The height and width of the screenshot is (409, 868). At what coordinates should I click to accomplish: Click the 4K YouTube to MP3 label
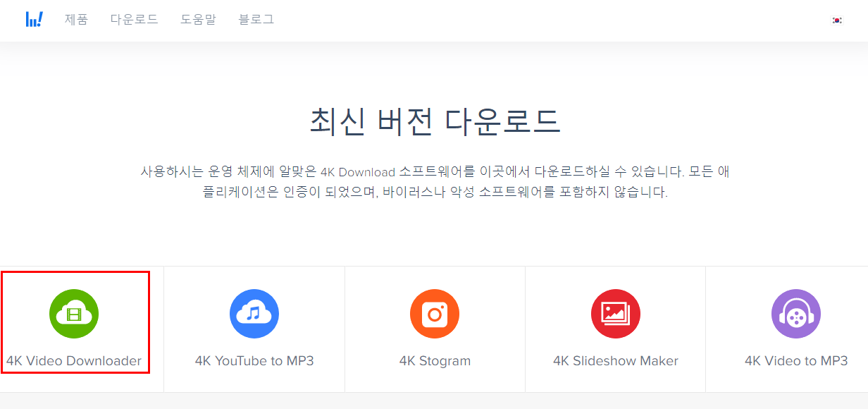(x=254, y=361)
